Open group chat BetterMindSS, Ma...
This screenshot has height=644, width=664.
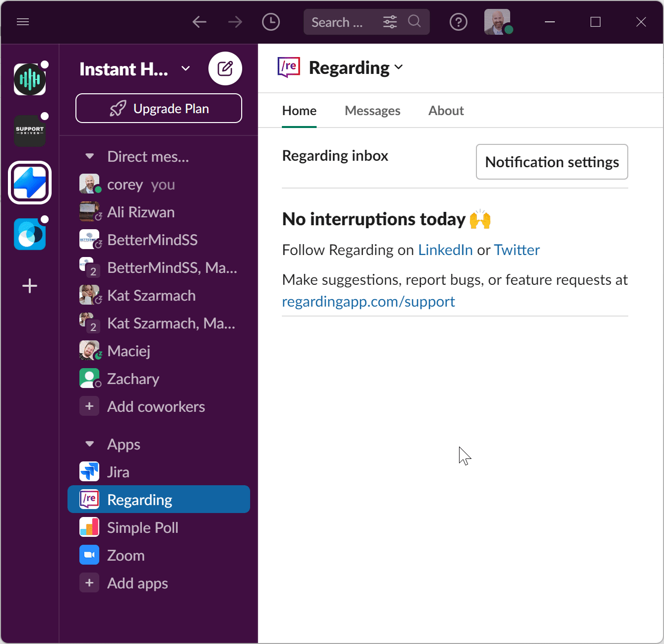tap(159, 268)
